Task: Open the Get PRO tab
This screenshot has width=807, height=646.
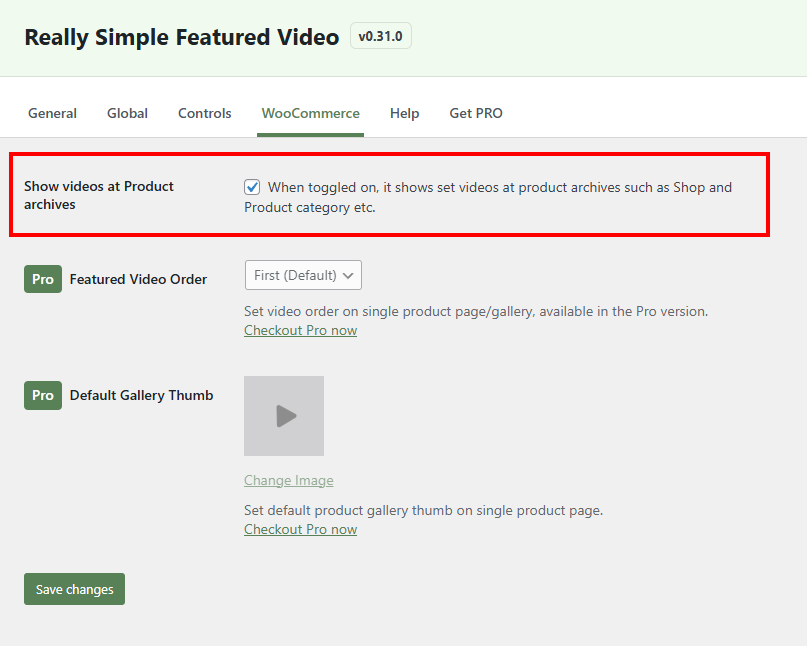Action: pyautogui.click(x=475, y=113)
